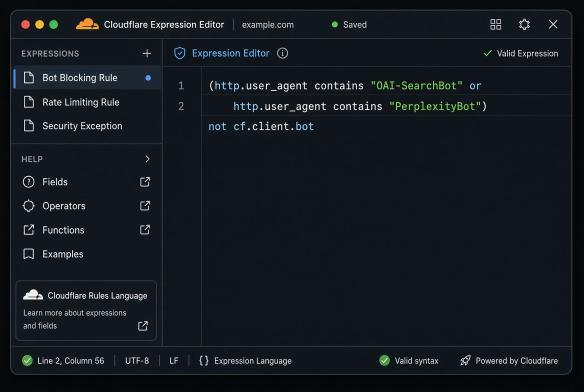This screenshot has width=584, height=392.
Task: Click Line 2, Column 56 cursor position
Action: pos(71,360)
